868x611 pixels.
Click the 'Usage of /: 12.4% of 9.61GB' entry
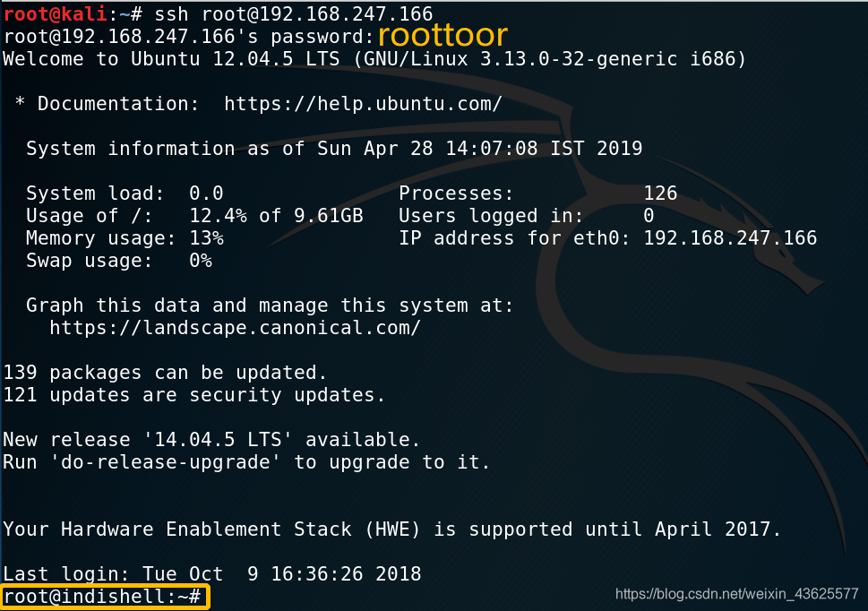194,216
